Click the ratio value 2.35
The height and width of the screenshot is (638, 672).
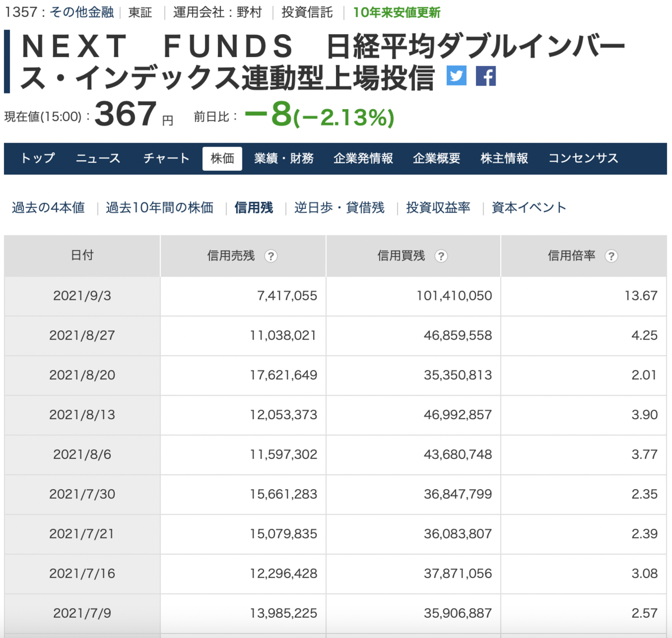click(645, 495)
